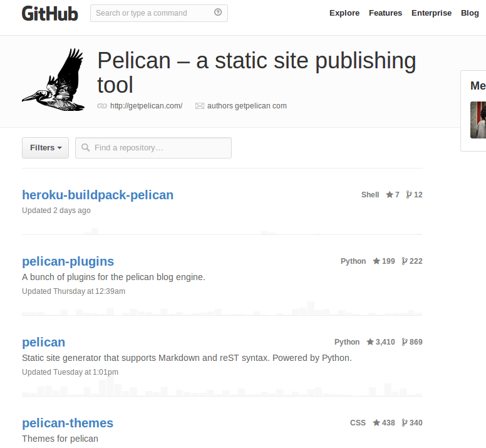486x448 pixels.
Task: Click Updated 2 days ago text
Action: click(x=56, y=211)
